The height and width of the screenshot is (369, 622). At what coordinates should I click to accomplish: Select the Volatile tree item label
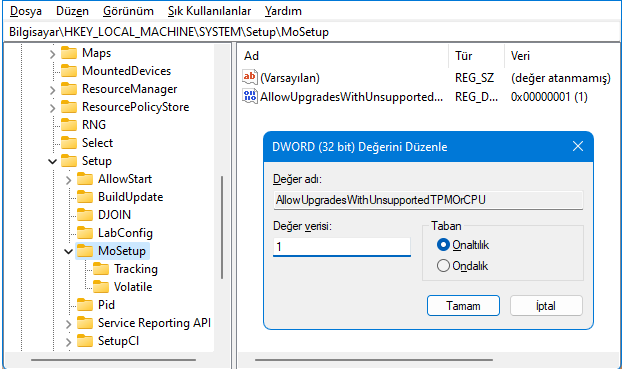click(x=133, y=287)
